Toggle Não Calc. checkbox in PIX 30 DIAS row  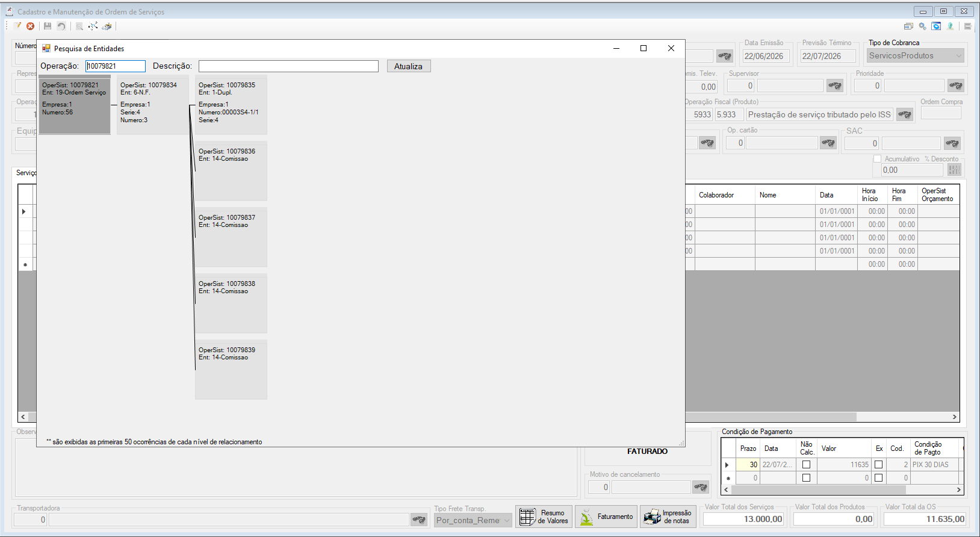[806, 465]
